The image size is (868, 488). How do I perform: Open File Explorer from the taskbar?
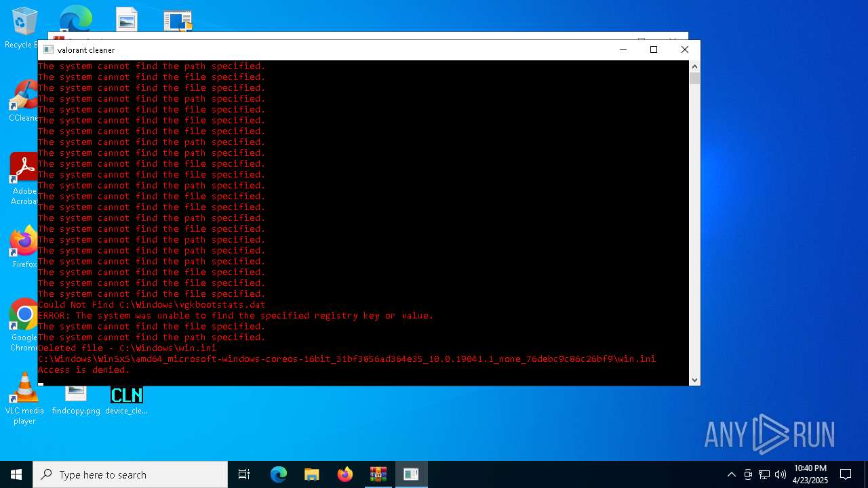[311, 474]
